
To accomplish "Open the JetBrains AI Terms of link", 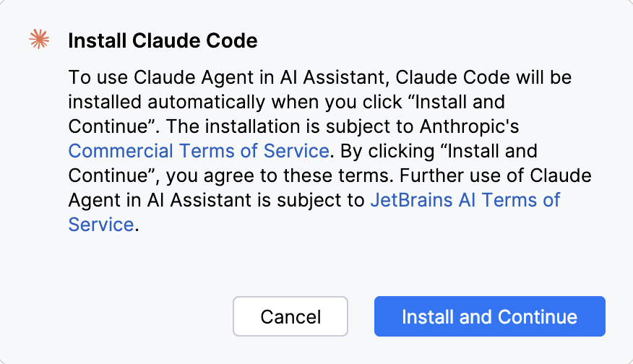I will pyautogui.click(x=465, y=200).
